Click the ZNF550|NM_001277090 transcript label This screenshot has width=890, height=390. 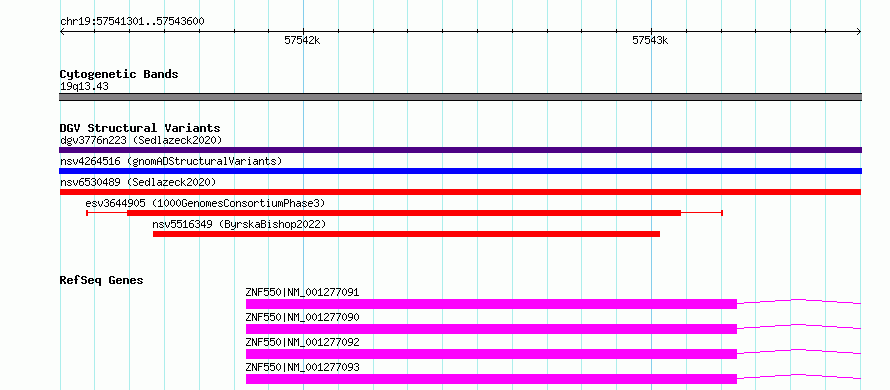click(303, 317)
